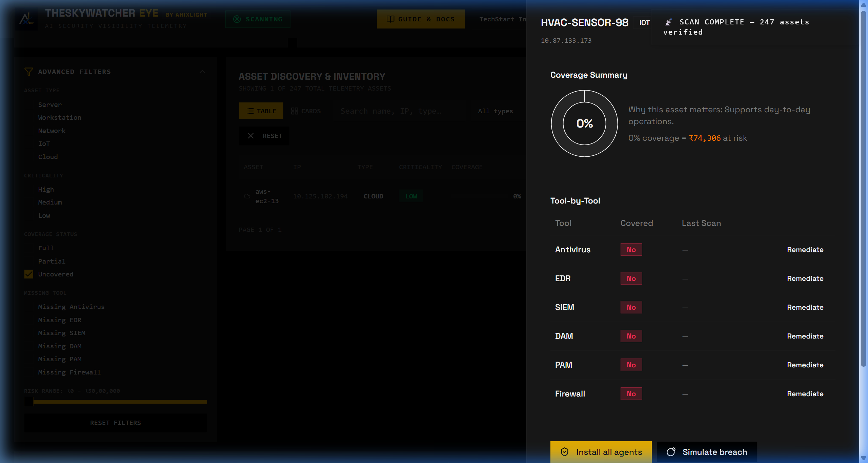This screenshot has height=463, width=868.
Task: Click the Advanced Filters funnel icon
Action: click(29, 72)
